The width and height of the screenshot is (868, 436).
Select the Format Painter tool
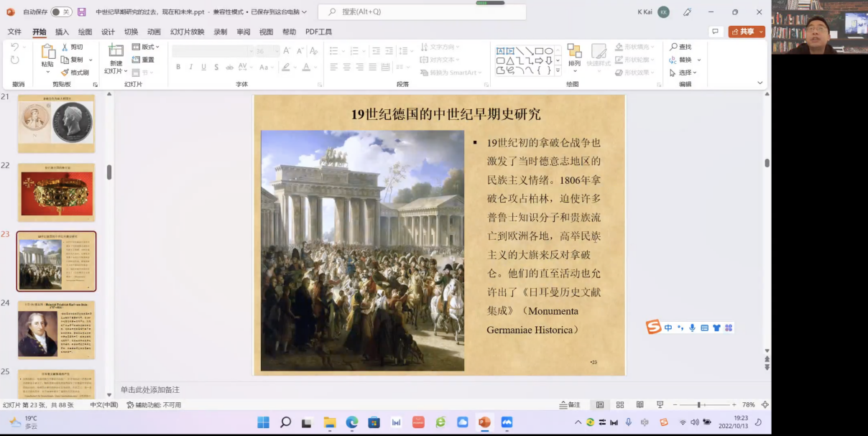click(75, 73)
